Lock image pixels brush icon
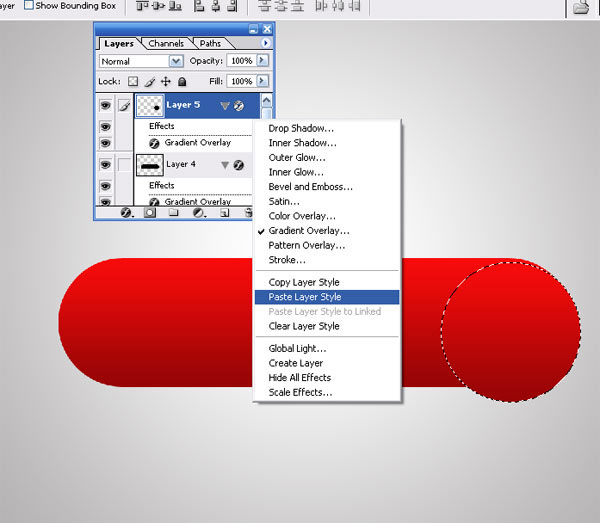Viewport: 600px width, 523px height. [x=149, y=81]
